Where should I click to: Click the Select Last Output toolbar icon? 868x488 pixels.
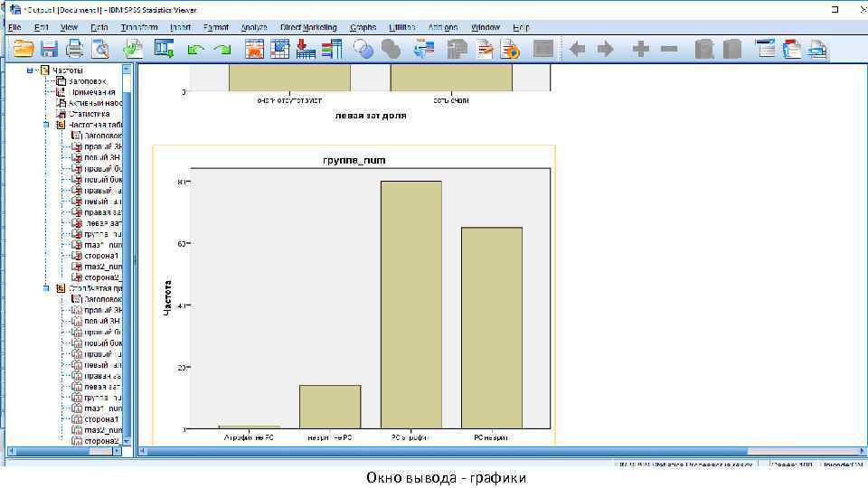424,49
